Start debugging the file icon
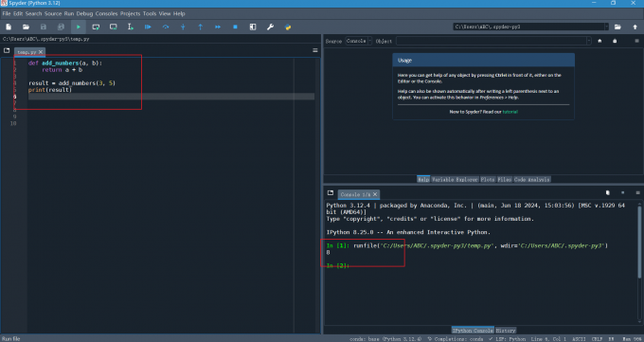Screen dimensions: 644x342 coord(148,27)
